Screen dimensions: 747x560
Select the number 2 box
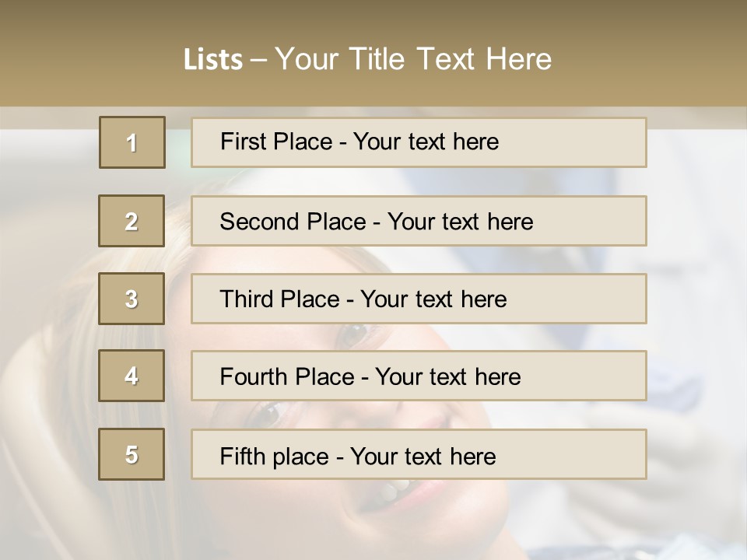point(132,221)
